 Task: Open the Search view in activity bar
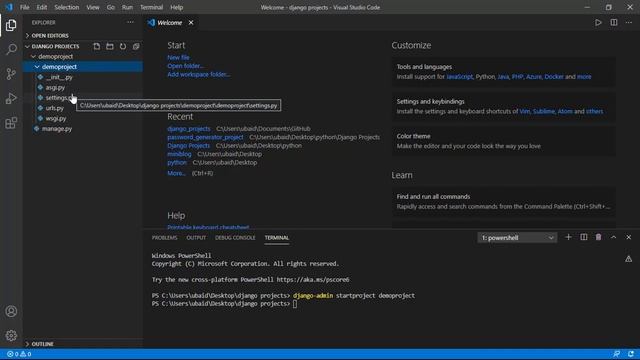(11, 49)
